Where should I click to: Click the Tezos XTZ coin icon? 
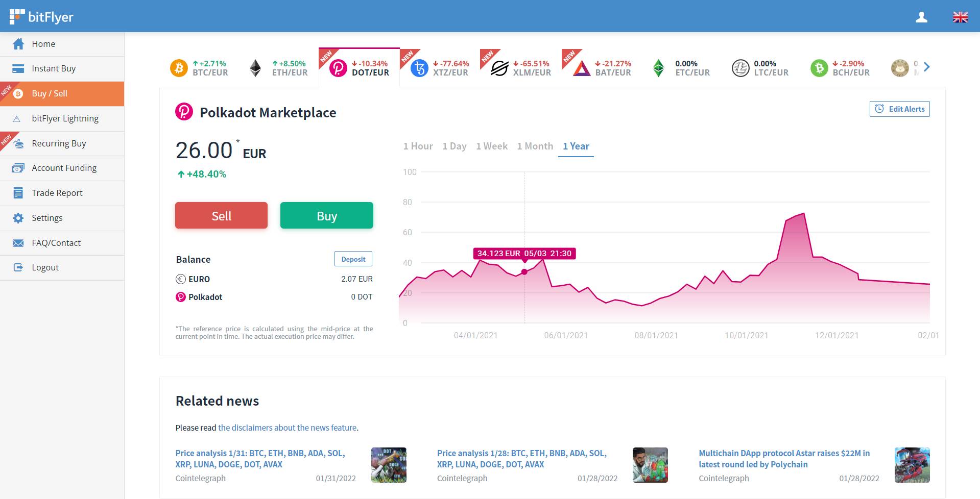pyautogui.click(x=420, y=68)
